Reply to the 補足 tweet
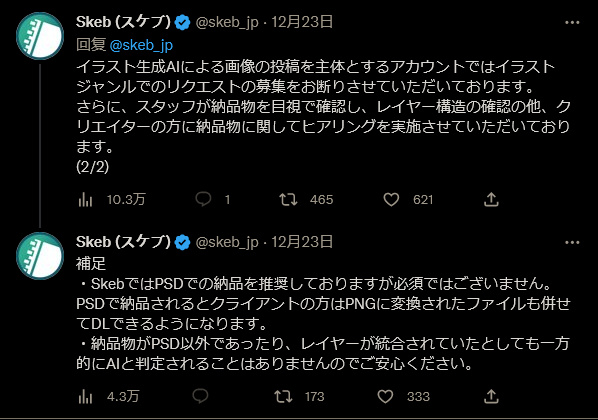The image size is (598, 420). [200, 396]
